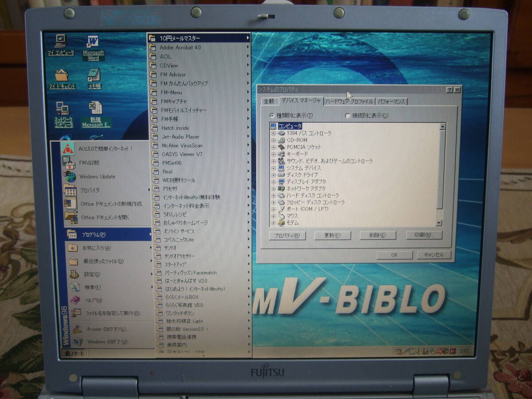Open the ネットワークコンピュータ desktop icon
This screenshot has height=399, width=532.
pyautogui.click(x=63, y=114)
